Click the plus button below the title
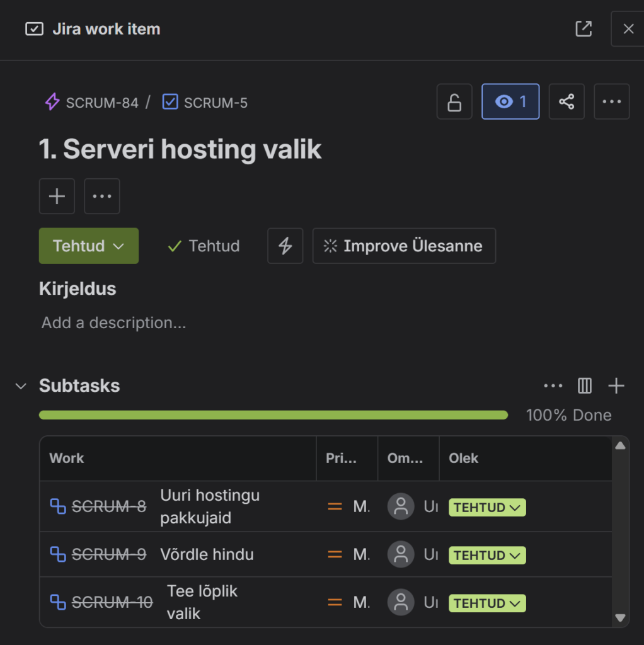Image resolution: width=644 pixels, height=645 pixels. [x=57, y=196]
